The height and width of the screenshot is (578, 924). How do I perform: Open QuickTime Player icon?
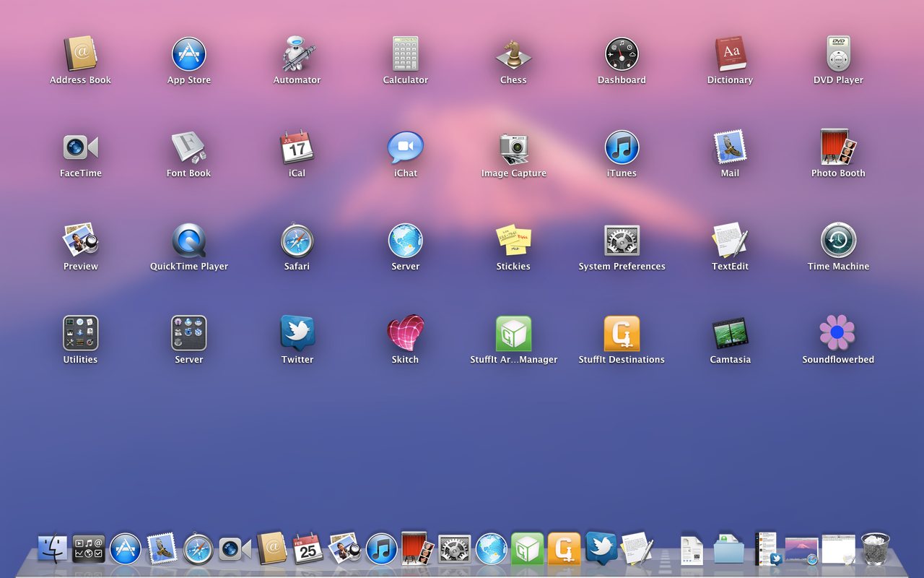[x=188, y=241]
